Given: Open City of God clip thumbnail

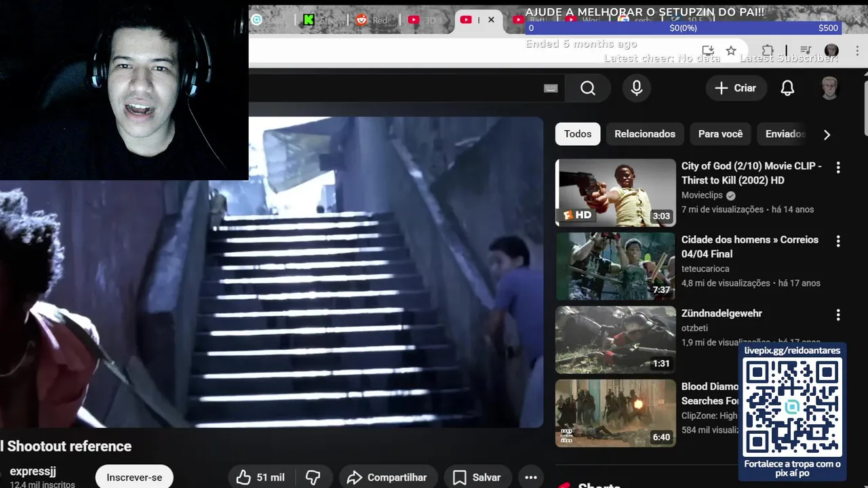Looking at the screenshot, I should [x=616, y=192].
